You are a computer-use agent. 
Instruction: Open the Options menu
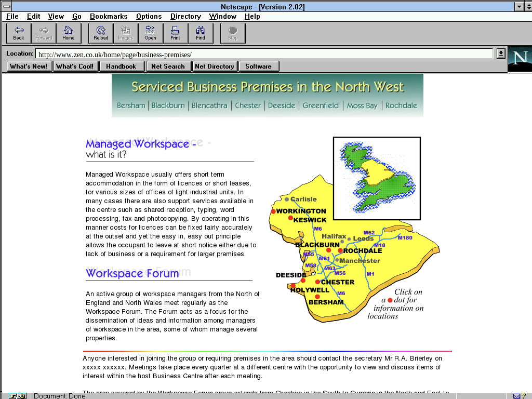click(149, 17)
